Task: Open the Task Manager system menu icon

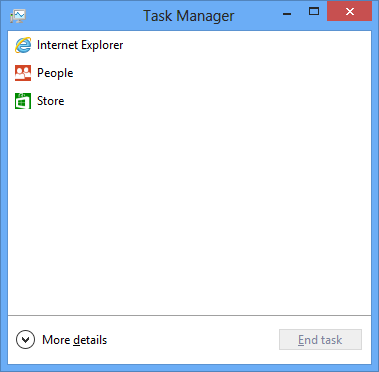Action: pyautogui.click(x=18, y=16)
